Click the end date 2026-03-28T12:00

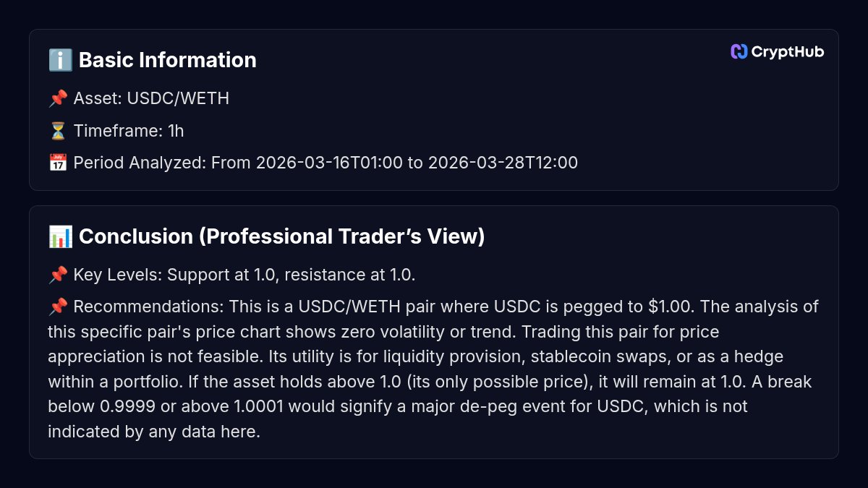(503, 163)
